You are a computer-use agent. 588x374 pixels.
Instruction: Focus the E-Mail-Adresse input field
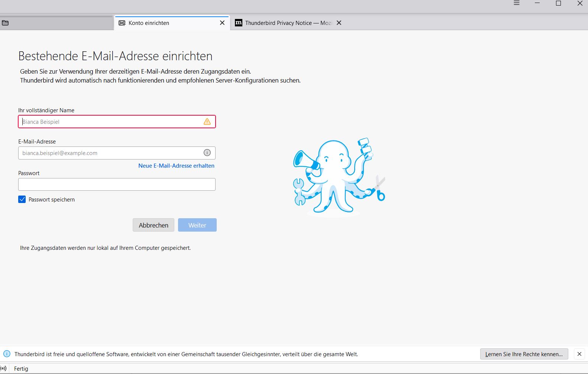[117, 153]
